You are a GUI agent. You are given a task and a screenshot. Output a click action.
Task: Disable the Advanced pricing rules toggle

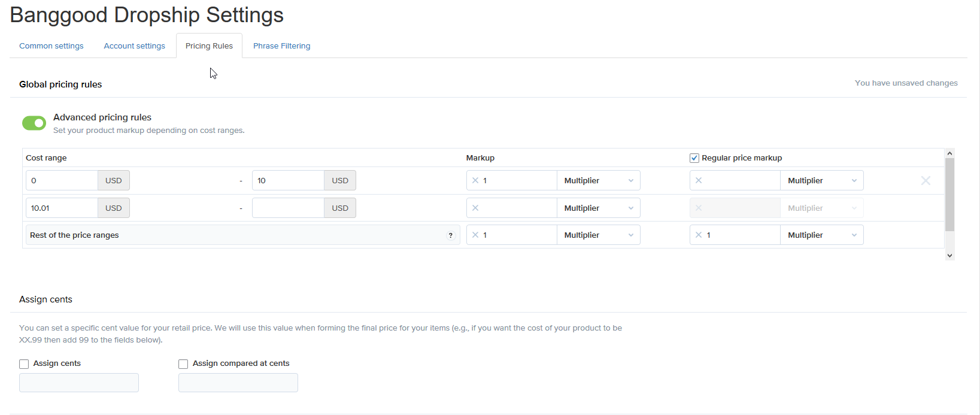click(34, 123)
